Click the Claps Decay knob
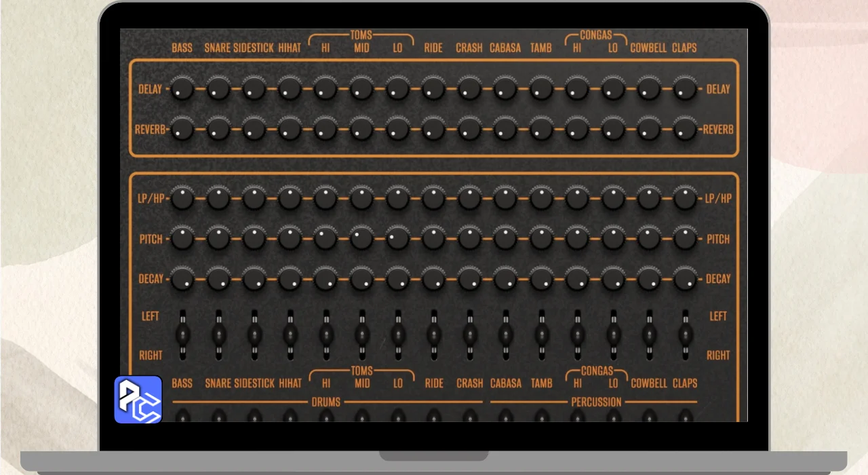868x475 pixels. coord(685,278)
